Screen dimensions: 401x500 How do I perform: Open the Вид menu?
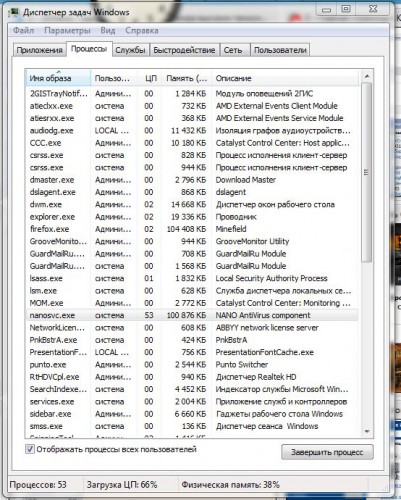click(x=108, y=31)
